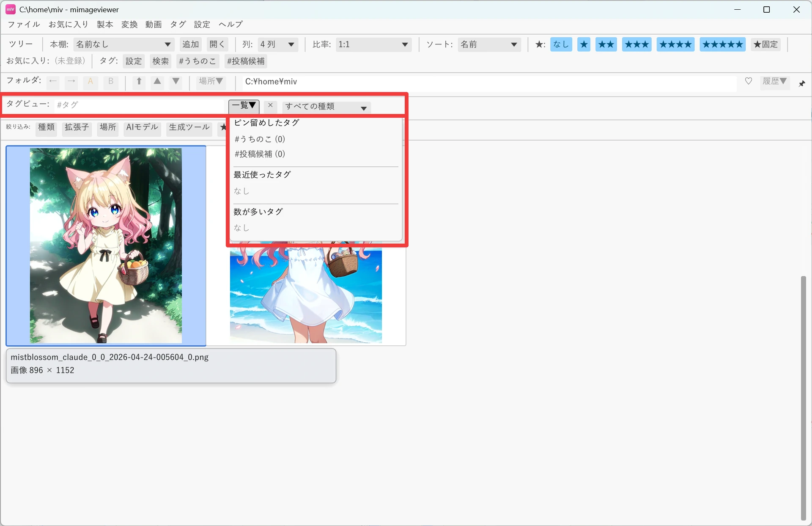Click the #投稿候補 tag toolbar button
The height and width of the screenshot is (526, 812).
(x=246, y=61)
